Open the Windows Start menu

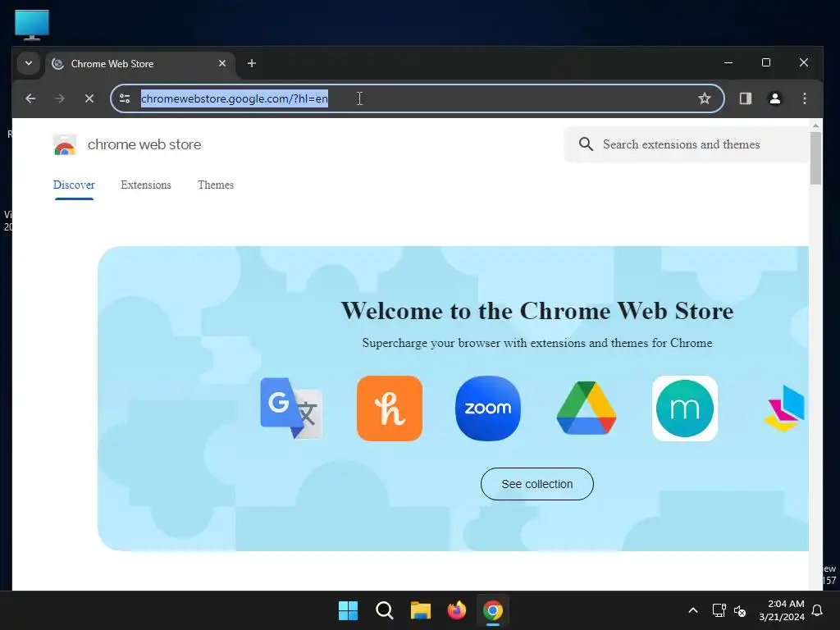click(x=348, y=610)
